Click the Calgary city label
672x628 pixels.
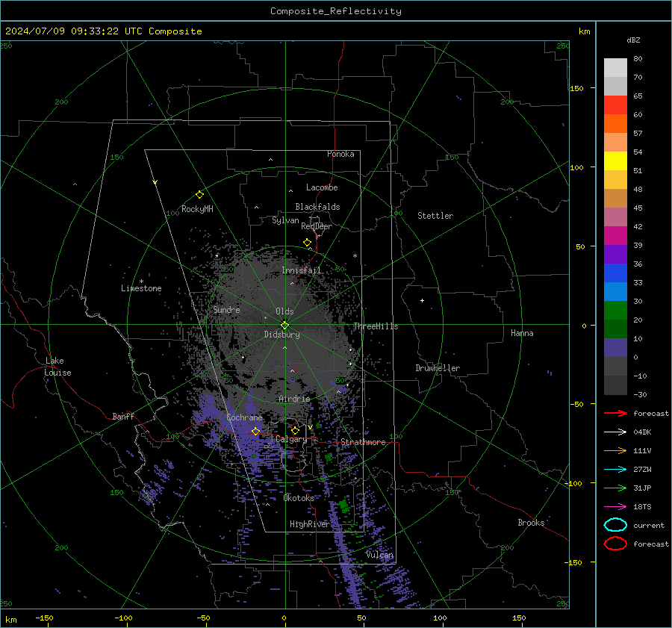click(291, 439)
